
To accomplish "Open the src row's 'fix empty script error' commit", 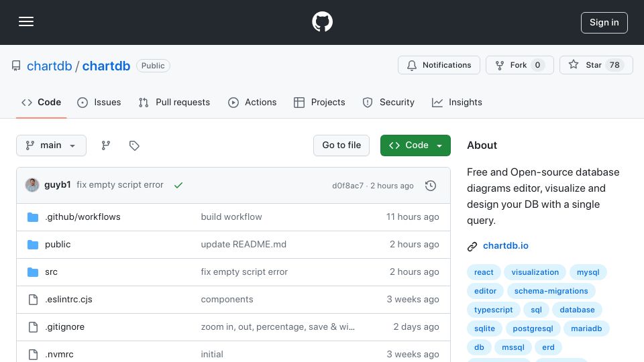I will pyautogui.click(x=244, y=271).
